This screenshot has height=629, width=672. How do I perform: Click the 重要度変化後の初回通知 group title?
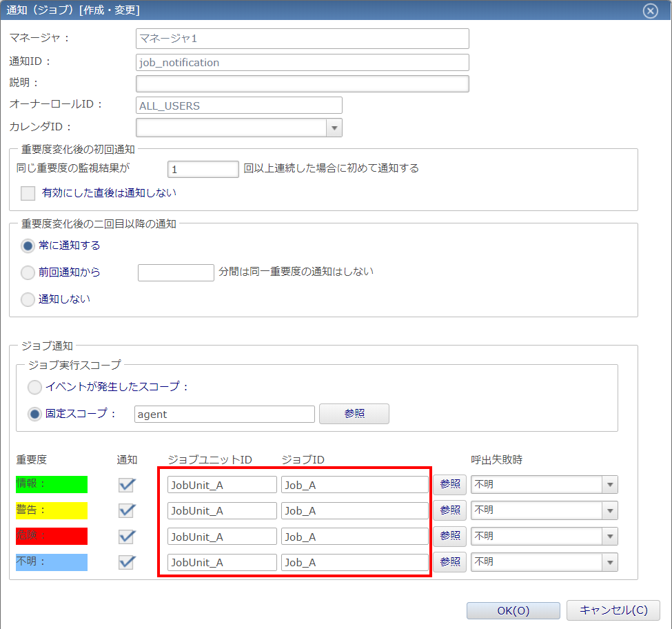(x=78, y=149)
